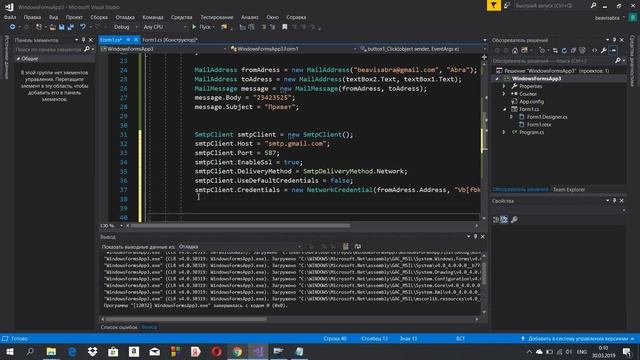Viewport: 640px width, 360px height.
Task: Click the wrench Properties icon in Solution Explorer toolbar
Action: tap(603, 50)
